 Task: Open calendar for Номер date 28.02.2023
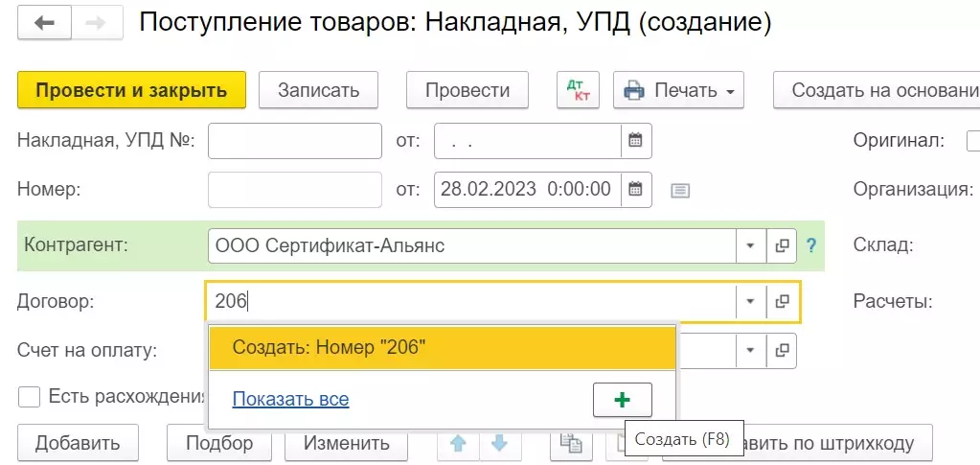[636, 189]
